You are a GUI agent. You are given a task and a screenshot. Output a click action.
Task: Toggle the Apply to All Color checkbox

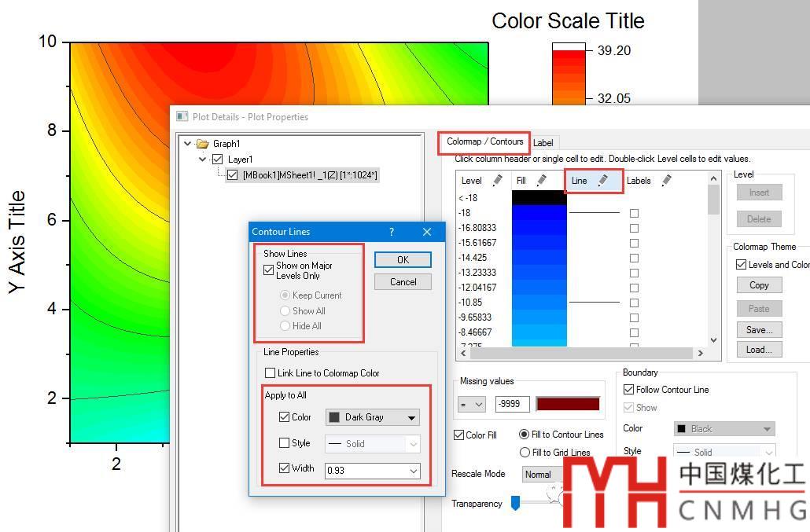[x=284, y=416]
